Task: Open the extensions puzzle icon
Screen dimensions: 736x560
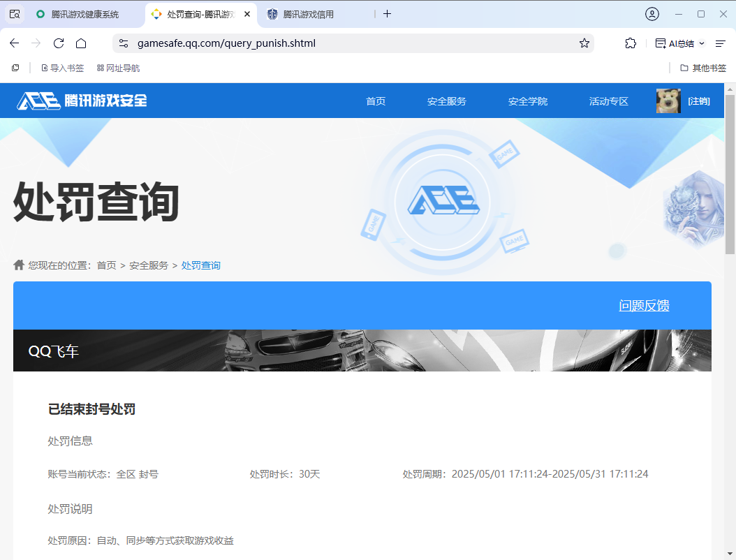Action: [x=631, y=43]
